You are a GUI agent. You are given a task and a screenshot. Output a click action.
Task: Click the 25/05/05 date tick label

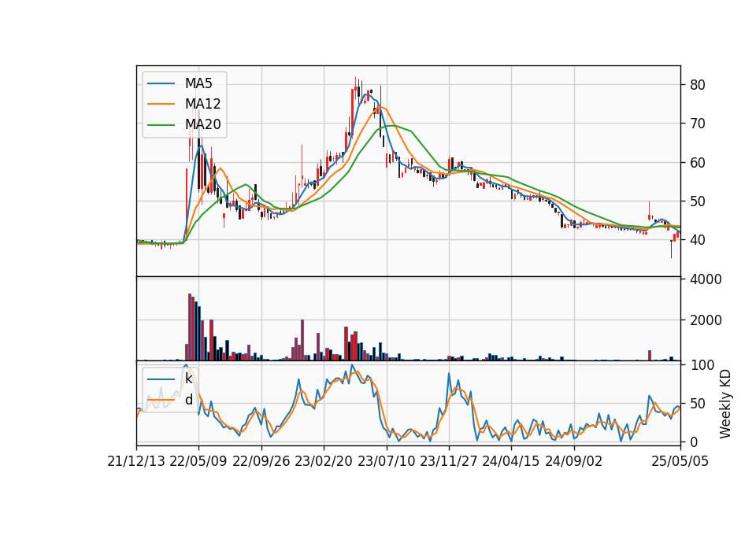click(680, 462)
